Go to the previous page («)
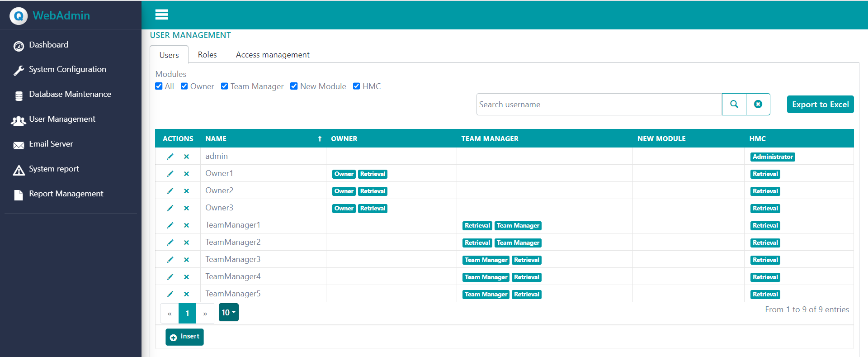 (x=170, y=313)
